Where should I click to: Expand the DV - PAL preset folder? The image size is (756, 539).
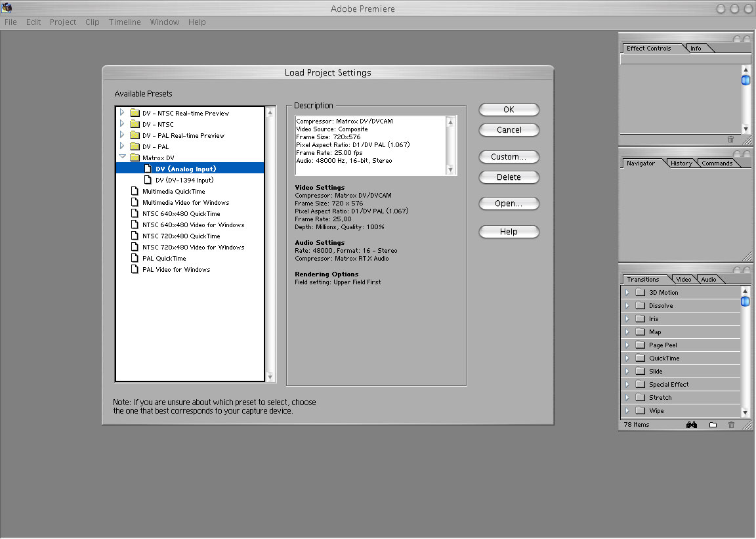pos(122,146)
